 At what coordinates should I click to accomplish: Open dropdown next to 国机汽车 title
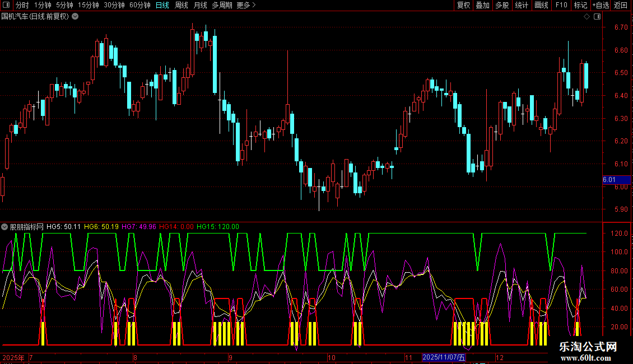click(x=75, y=17)
